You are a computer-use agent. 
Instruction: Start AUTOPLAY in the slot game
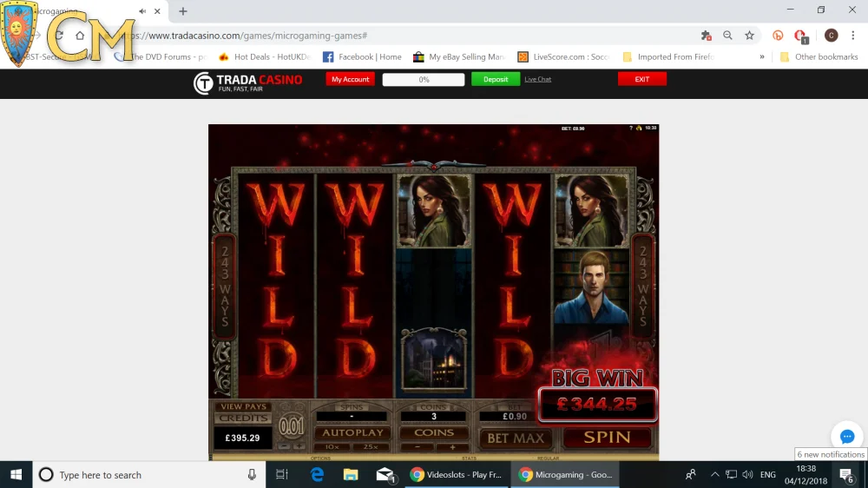pyautogui.click(x=352, y=432)
